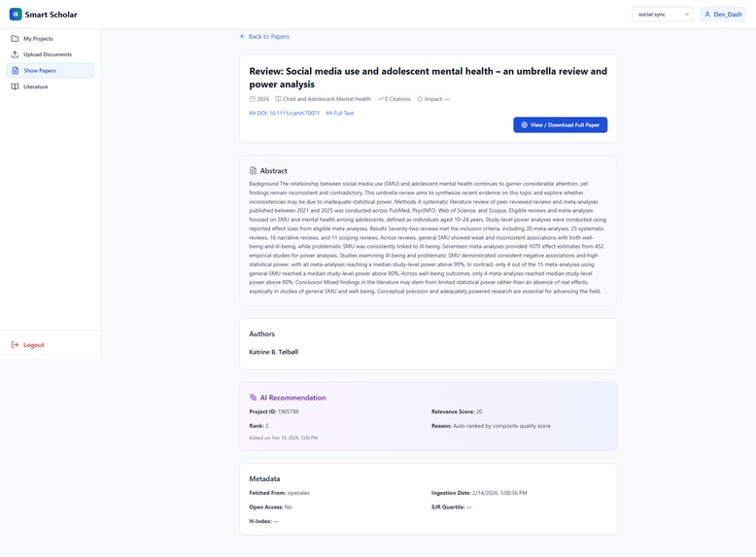Viewport: 756px width, 557px height.
Task: Click the Dev_Dash user profile icon
Action: tap(707, 15)
